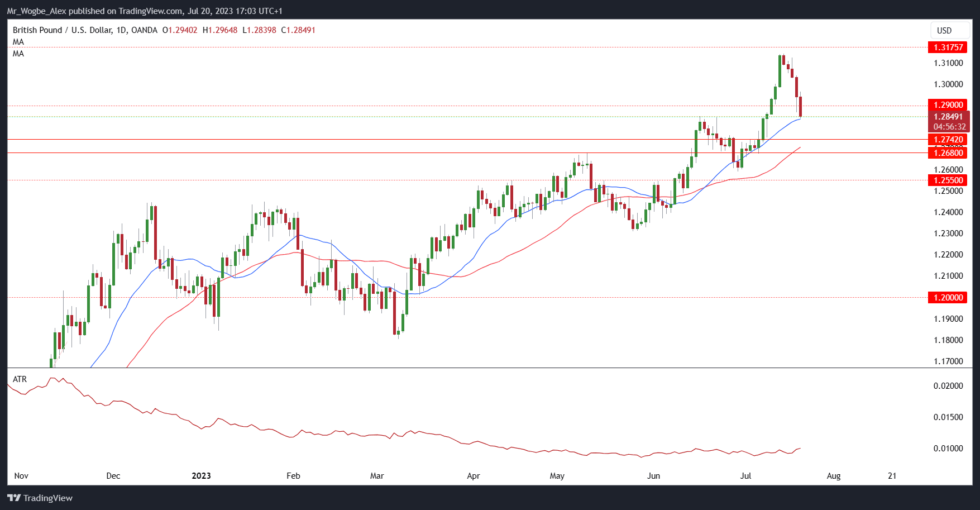
Task: Click the countdown timer 04:56:32
Action: (949, 127)
